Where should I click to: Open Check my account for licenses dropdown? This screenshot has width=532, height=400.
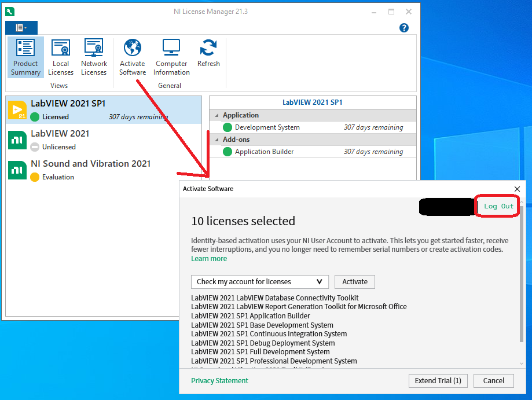260,281
